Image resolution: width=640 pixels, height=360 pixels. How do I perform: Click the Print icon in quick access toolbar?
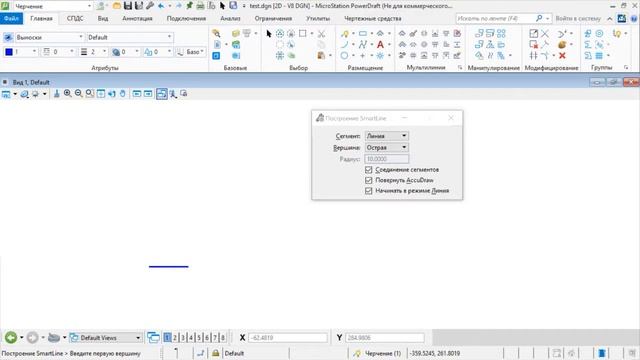200,6
